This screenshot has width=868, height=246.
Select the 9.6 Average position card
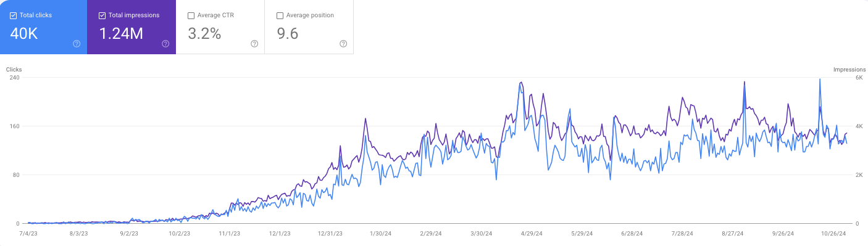[309, 27]
